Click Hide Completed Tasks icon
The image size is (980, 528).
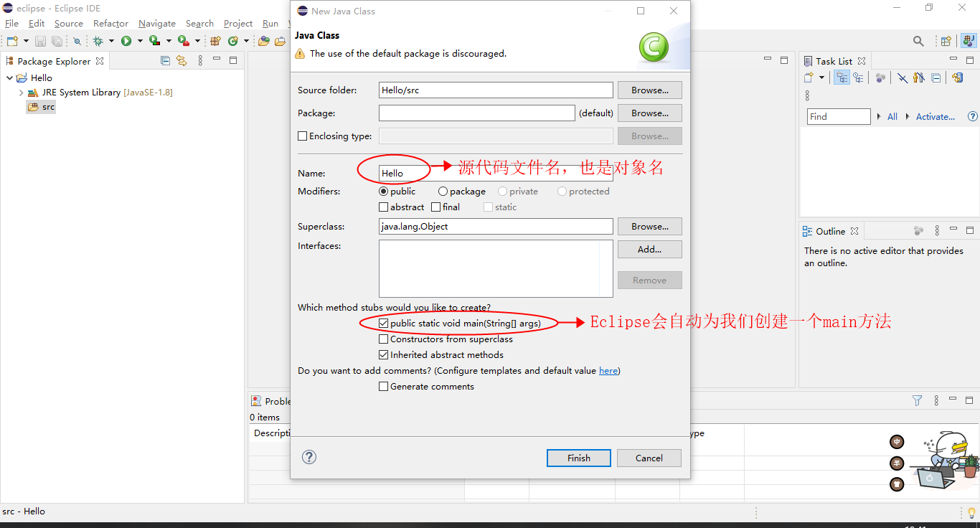click(903, 77)
